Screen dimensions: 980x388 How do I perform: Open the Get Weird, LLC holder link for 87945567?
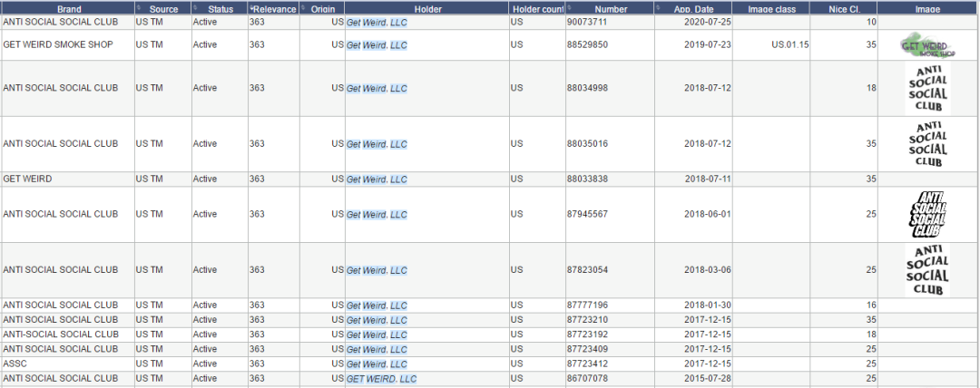[377, 215]
